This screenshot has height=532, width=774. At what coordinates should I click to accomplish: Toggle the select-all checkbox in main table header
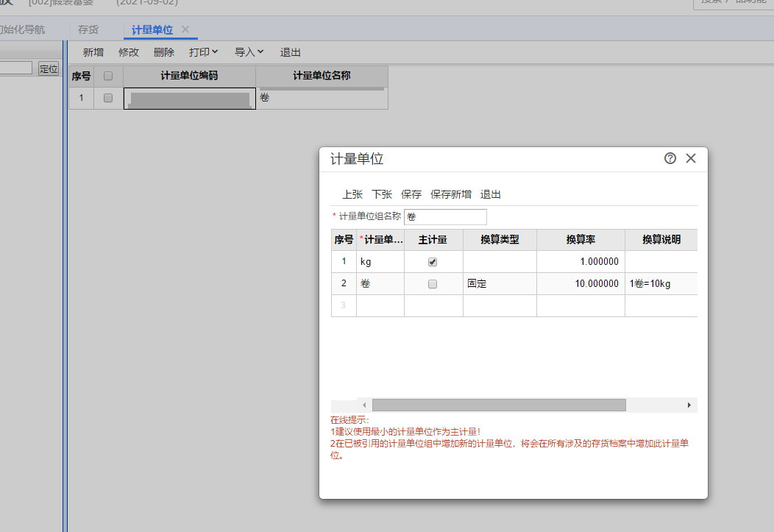click(108, 76)
